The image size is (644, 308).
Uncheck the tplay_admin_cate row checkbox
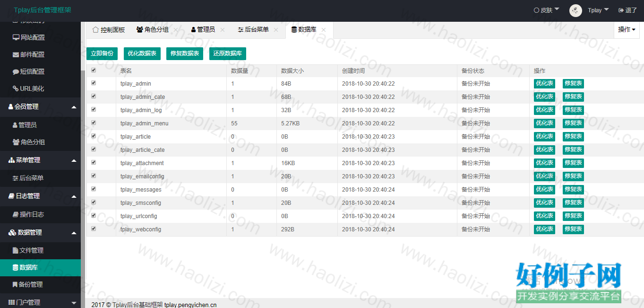tap(94, 96)
